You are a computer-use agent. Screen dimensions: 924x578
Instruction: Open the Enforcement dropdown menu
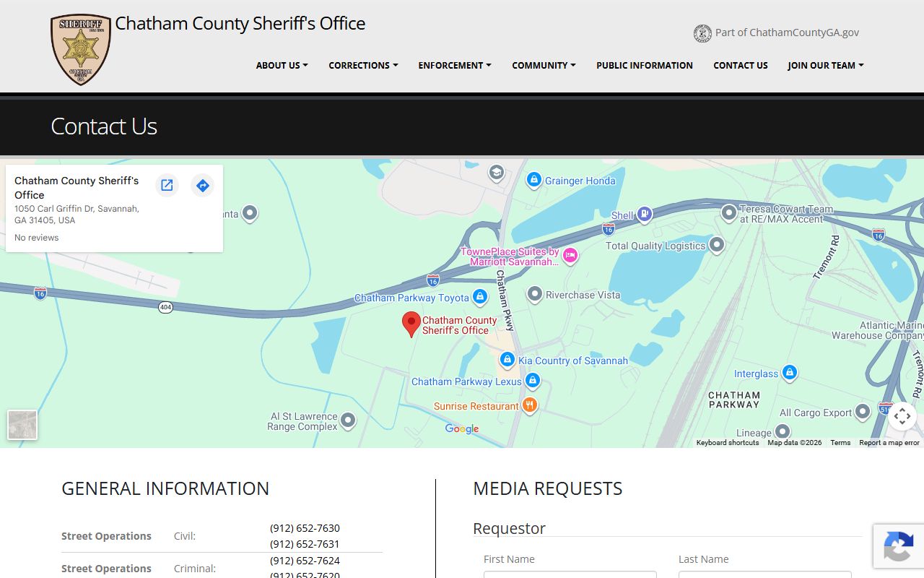coord(455,65)
